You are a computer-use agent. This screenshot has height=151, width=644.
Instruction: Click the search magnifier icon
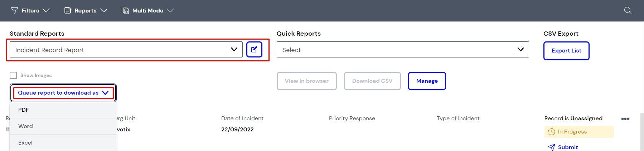click(x=628, y=10)
